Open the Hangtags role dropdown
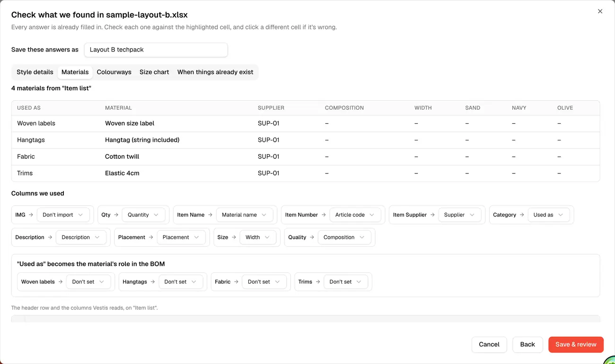Viewport: 615px width, 364px height. pos(181,282)
